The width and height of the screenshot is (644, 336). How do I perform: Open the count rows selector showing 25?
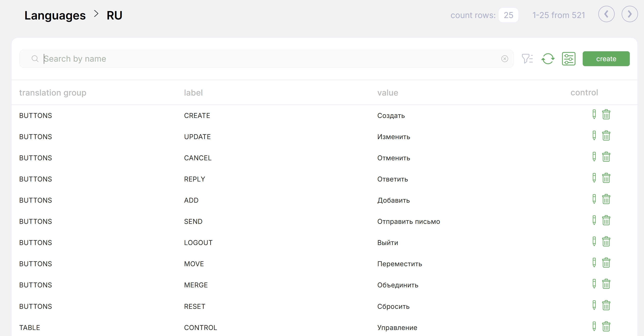pyautogui.click(x=508, y=15)
